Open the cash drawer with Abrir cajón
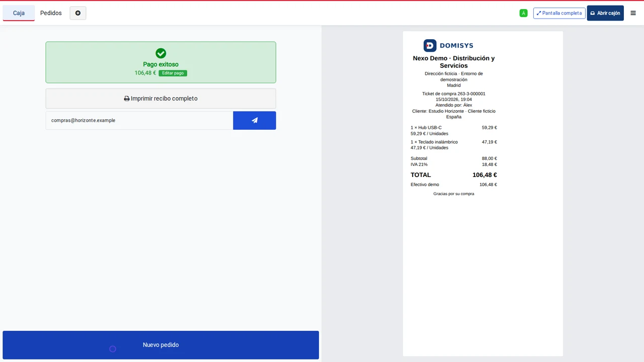The image size is (644, 362). (605, 13)
